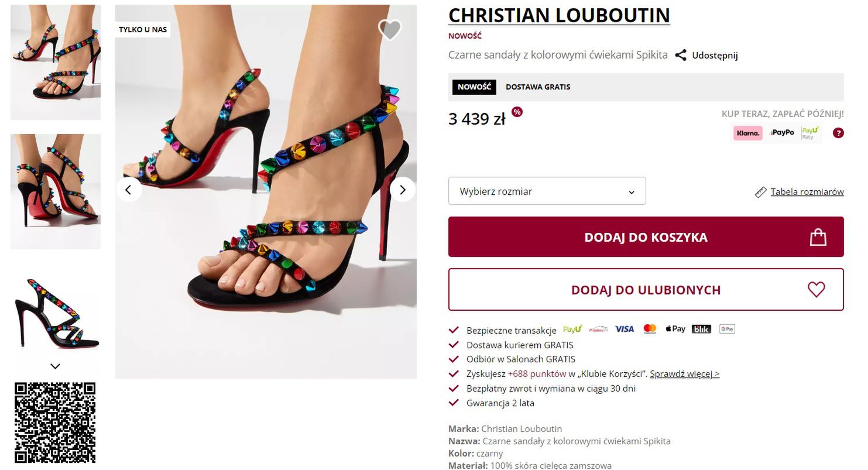Screen dimensions: 868x470
Task: Toggle the heart favorite on product image
Action: (390, 29)
